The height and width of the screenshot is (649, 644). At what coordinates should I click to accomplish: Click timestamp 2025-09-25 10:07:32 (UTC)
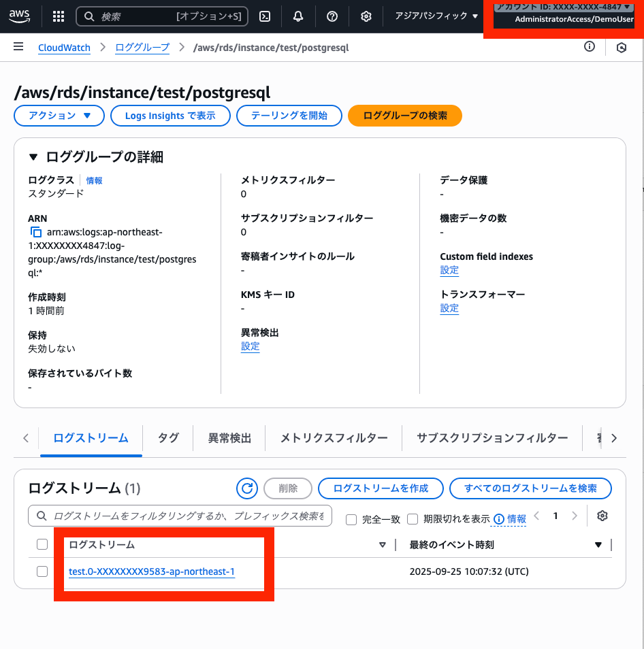click(x=469, y=571)
